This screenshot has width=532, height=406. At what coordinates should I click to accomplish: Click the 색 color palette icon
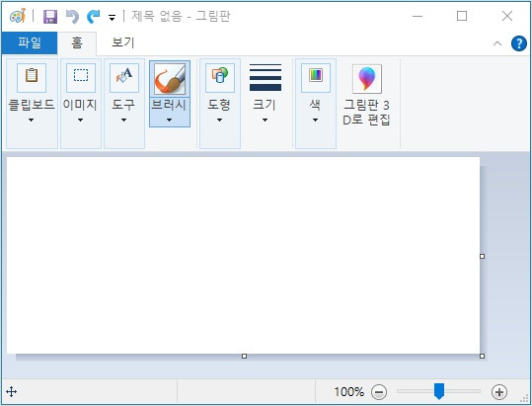pyautogui.click(x=316, y=78)
